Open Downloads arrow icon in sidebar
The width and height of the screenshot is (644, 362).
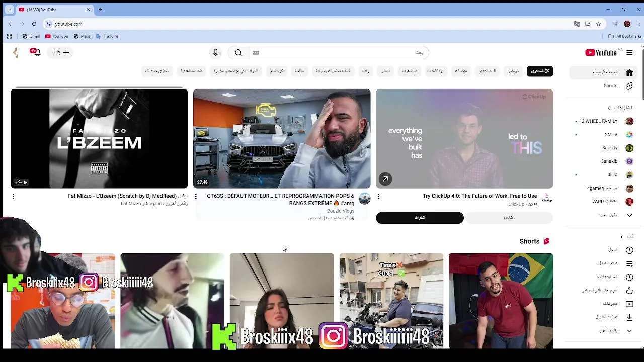point(629,317)
